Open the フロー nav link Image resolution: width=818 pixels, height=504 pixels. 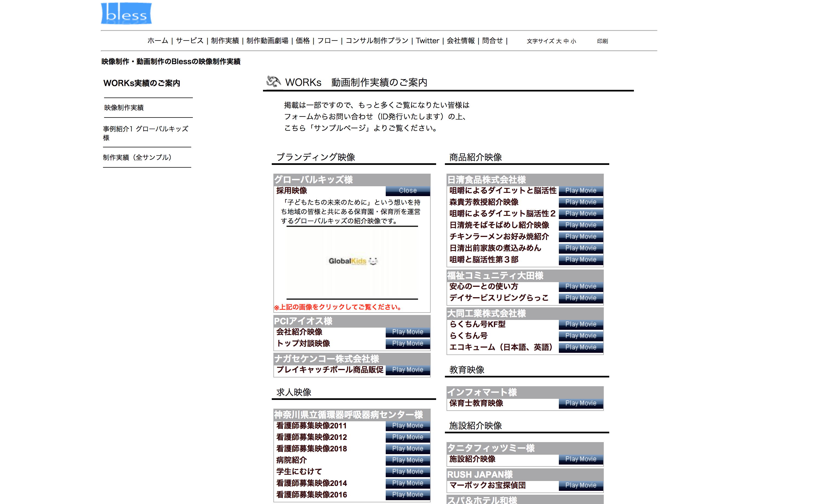[x=327, y=41]
